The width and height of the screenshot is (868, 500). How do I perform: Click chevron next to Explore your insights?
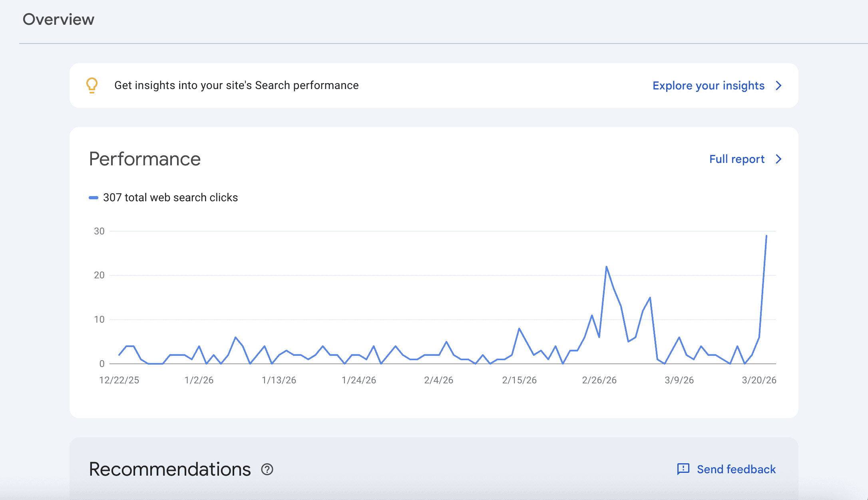tap(778, 85)
